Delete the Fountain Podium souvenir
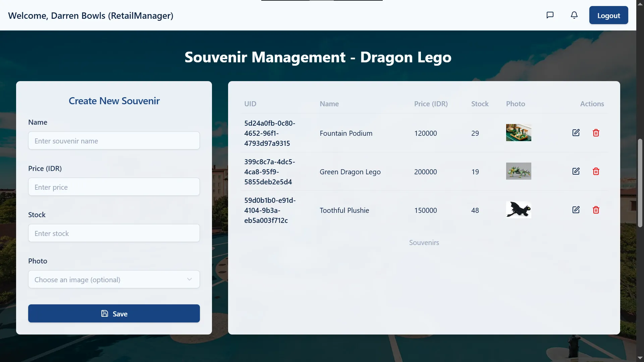The height and width of the screenshot is (362, 644). pyautogui.click(x=596, y=133)
